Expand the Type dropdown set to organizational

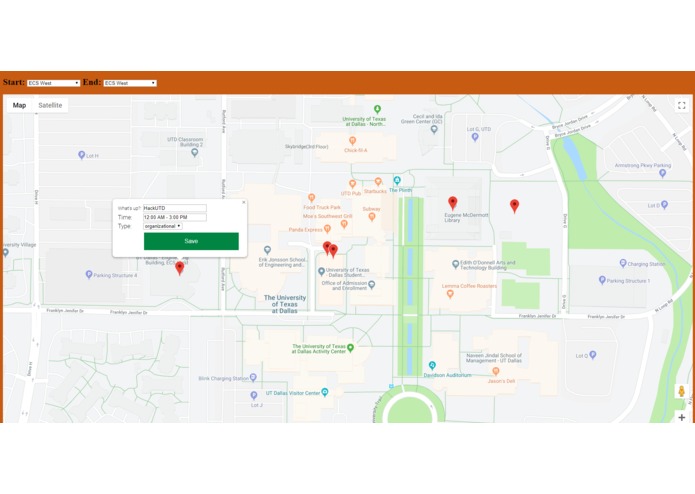[x=163, y=226]
